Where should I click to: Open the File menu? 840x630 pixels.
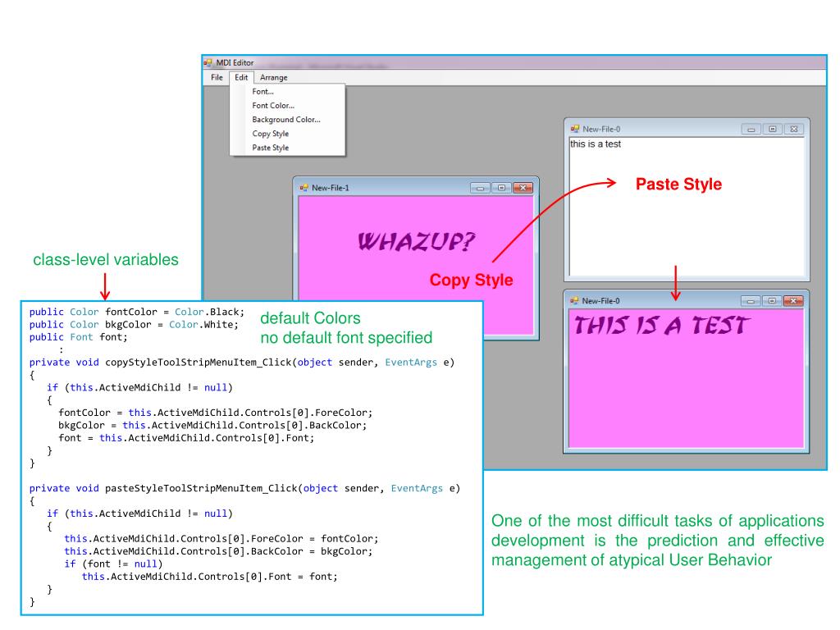[217, 77]
